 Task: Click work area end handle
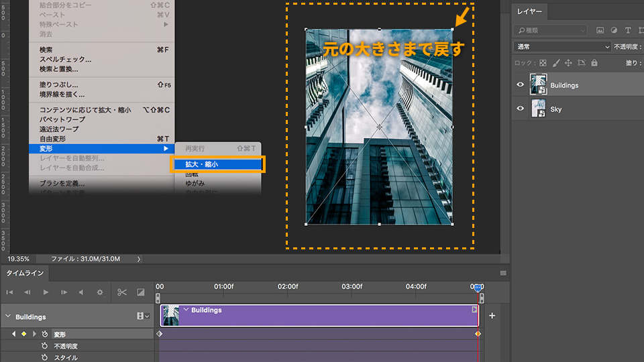(482, 298)
